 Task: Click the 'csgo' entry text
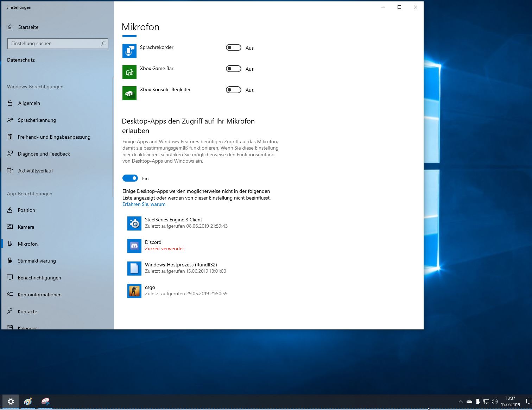tap(150, 287)
